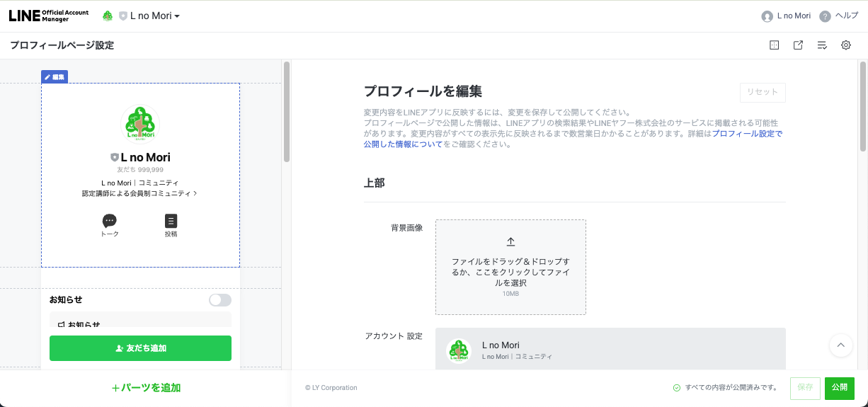Click the 投稿 posts icon

pyautogui.click(x=171, y=221)
